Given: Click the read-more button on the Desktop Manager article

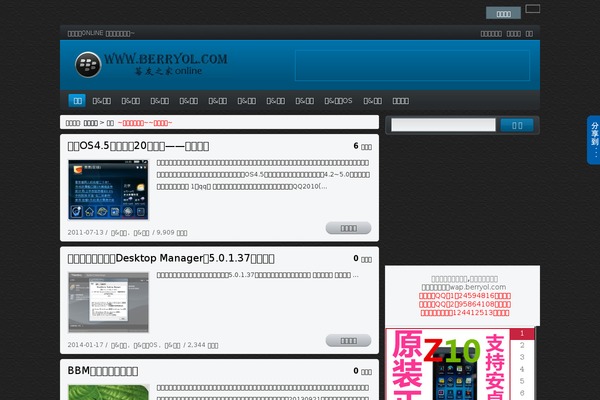Looking at the screenshot, I should (x=348, y=341).
